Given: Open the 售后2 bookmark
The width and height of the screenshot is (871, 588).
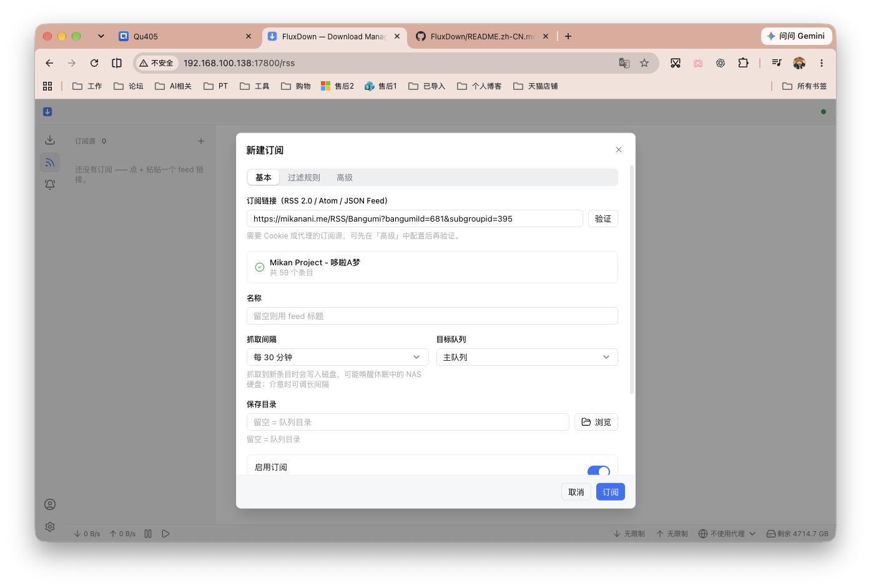Looking at the screenshot, I should point(337,86).
